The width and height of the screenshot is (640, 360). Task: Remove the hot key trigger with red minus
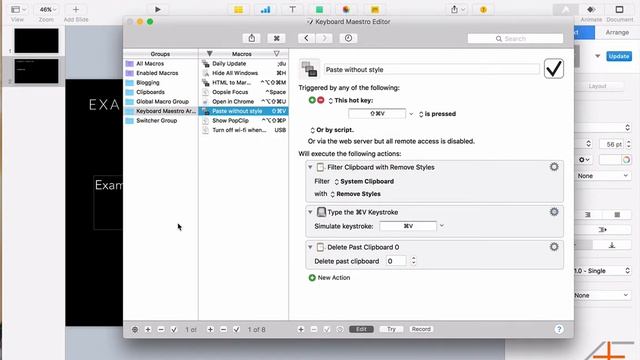320,100
